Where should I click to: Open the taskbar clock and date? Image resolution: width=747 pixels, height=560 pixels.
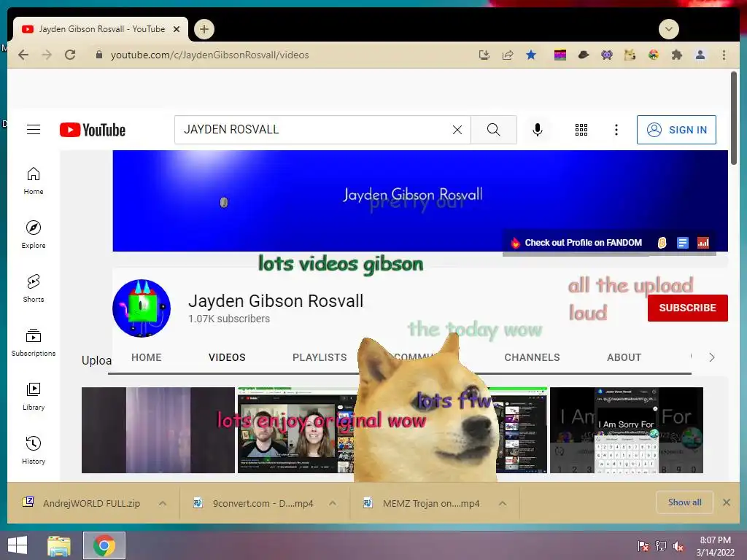tap(715, 546)
